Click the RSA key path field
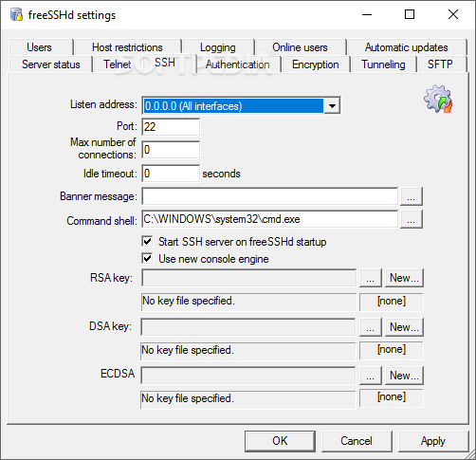Screen dimensions: 476x460 tap(249, 278)
